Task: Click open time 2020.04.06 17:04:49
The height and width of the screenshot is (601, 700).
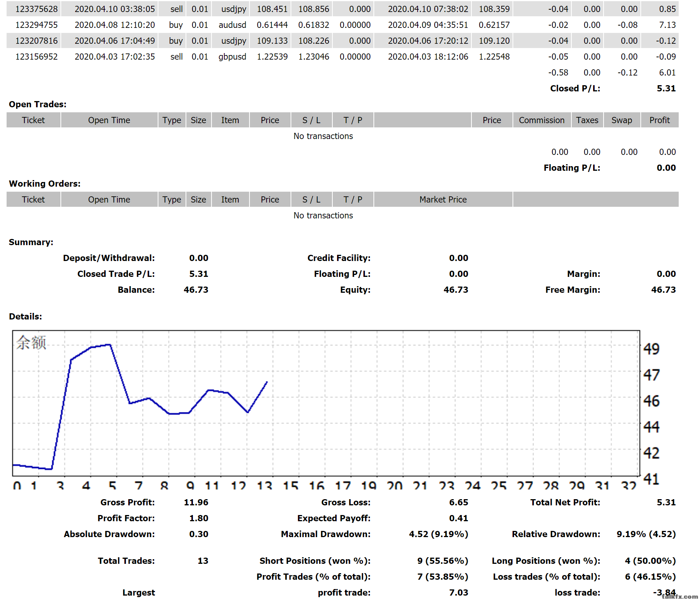Action: 115,41
